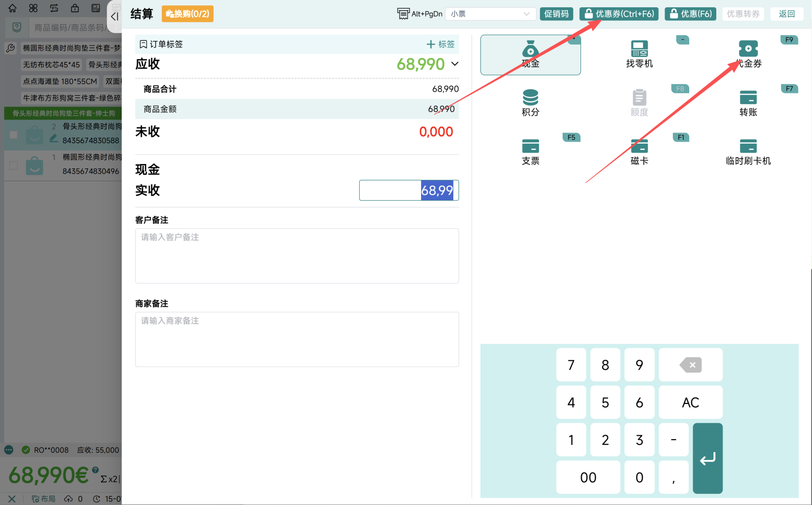Tap the AC clear key

click(690, 402)
